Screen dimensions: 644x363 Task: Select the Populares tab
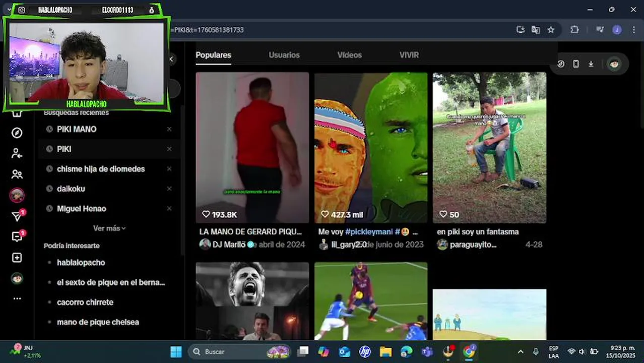[x=213, y=55]
